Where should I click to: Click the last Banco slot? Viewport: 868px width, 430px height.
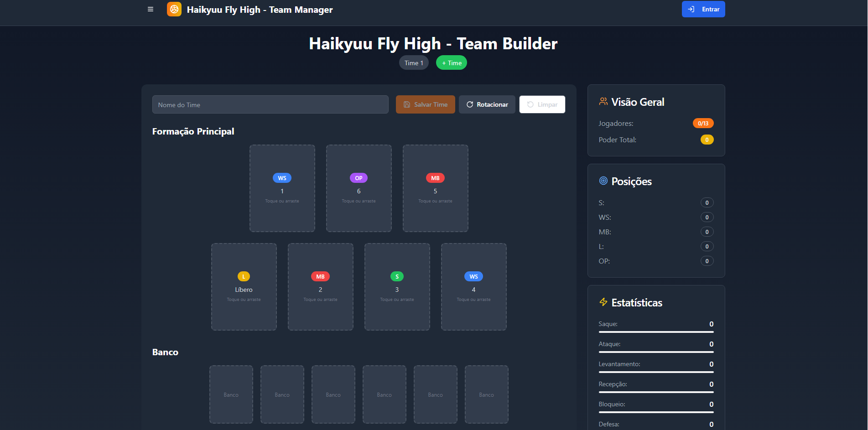pos(487,394)
